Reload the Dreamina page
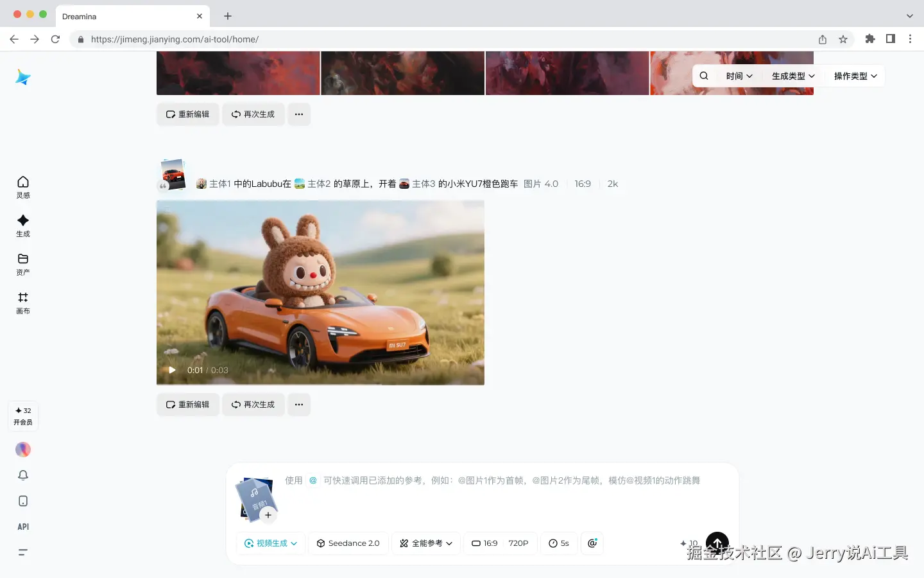This screenshot has height=578, width=924. [55, 39]
